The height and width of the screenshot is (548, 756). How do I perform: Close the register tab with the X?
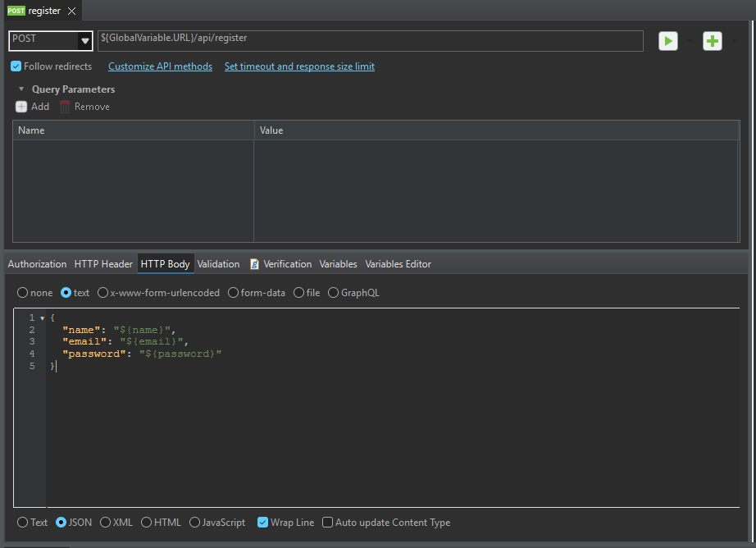71,11
